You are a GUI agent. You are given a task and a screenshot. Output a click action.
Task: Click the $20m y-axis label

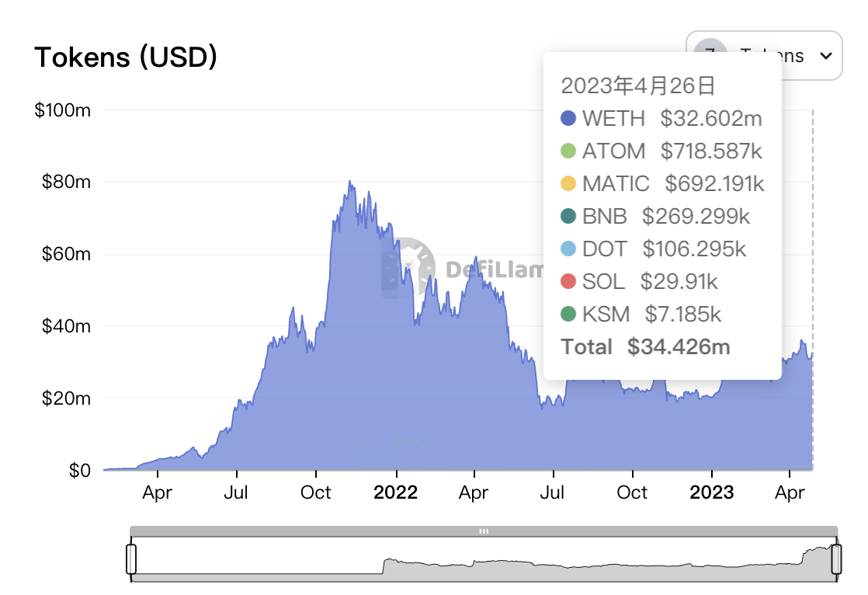[66, 398]
